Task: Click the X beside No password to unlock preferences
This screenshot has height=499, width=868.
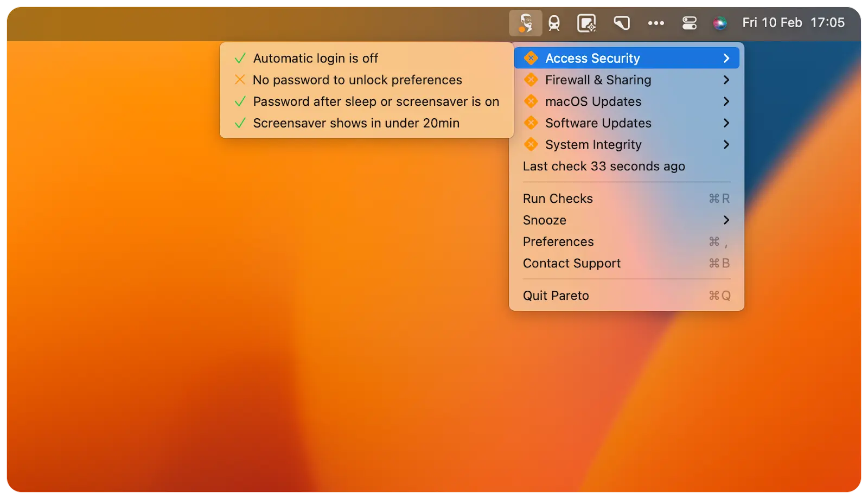Action: tap(240, 80)
